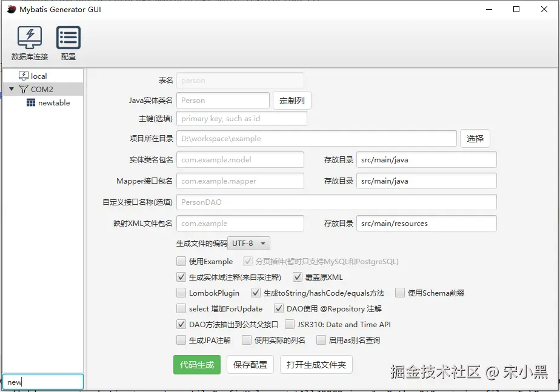The image size is (560, 392).
Task: Click the green 代码生成 button
Action: [197, 365]
